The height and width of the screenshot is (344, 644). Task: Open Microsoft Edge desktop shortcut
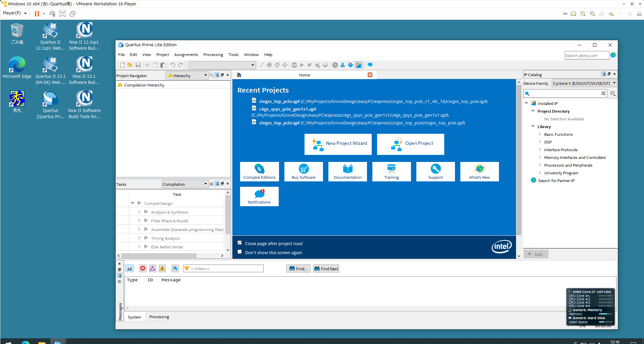click(17, 67)
